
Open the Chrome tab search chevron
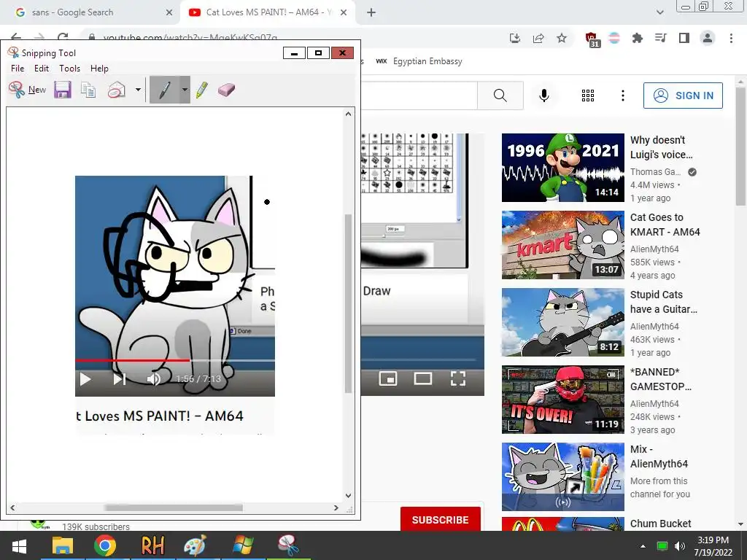(659, 12)
